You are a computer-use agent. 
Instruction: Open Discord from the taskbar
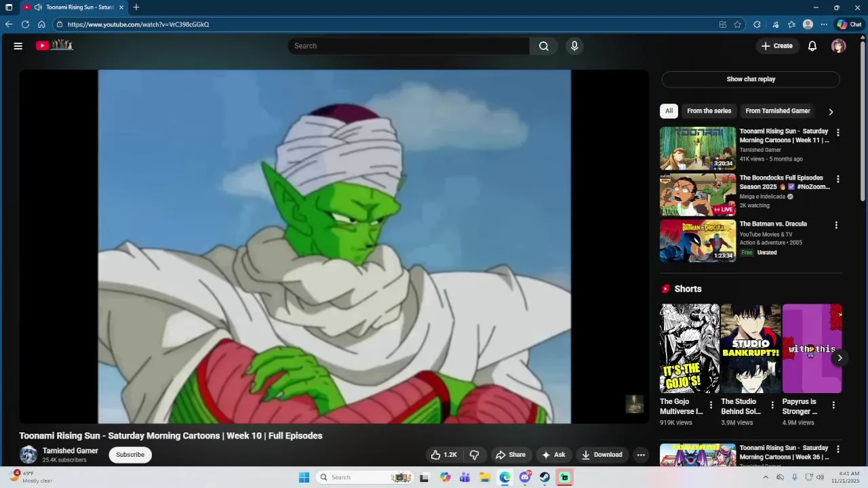point(525,477)
